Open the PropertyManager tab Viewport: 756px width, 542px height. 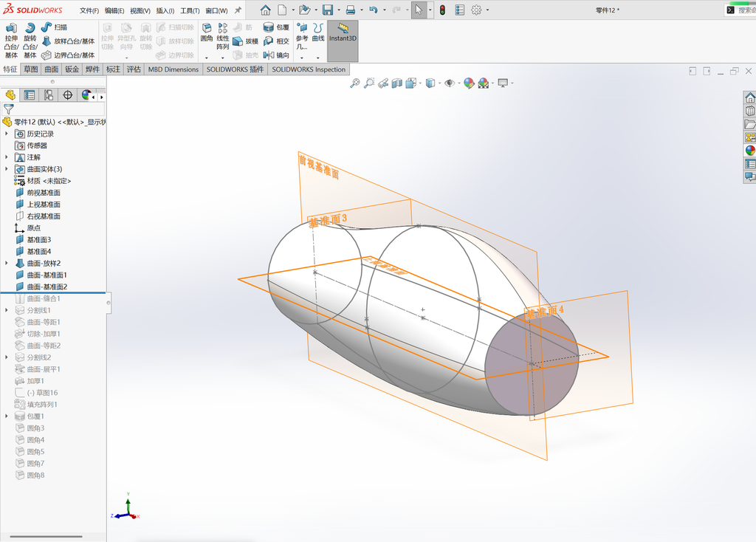coord(30,95)
